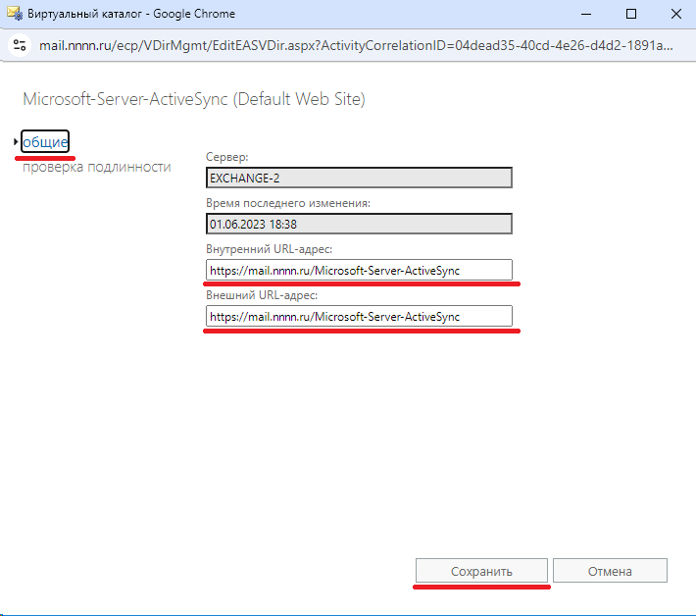Click the last modified time field
This screenshot has width=696, height=616.
(359, 224)
